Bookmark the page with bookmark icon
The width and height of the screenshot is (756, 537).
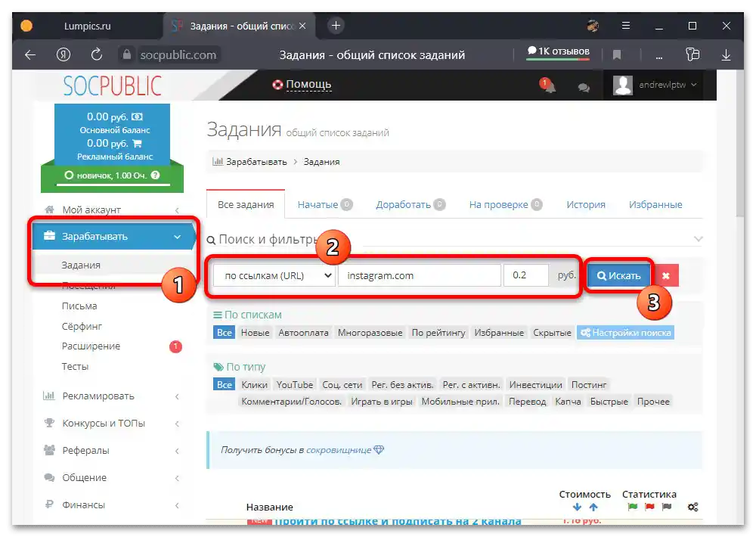(x=617, y=55)
